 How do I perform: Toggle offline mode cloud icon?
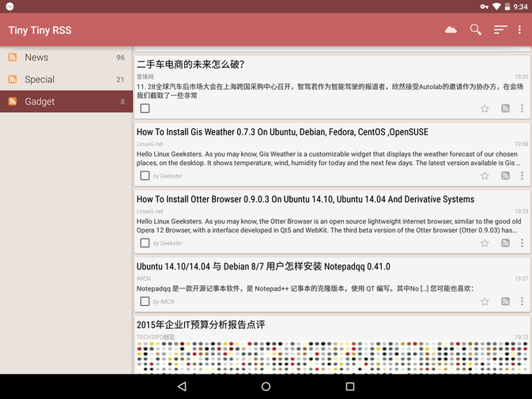point(451,30)
